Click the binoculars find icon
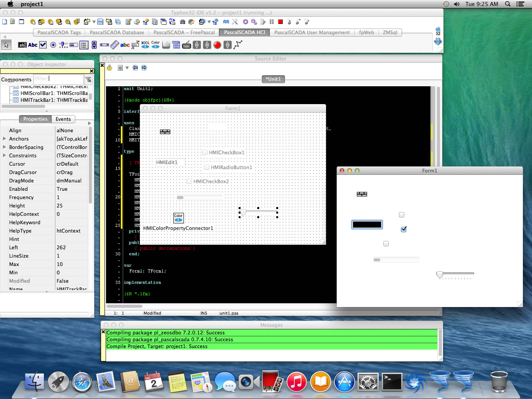Image resolution: width=532 pixels, height=399 pixels. click(x=183, y=22)
